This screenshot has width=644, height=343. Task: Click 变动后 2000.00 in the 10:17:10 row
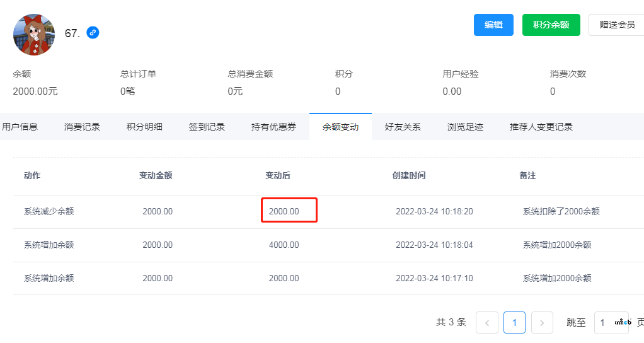[x=284, y=278]
